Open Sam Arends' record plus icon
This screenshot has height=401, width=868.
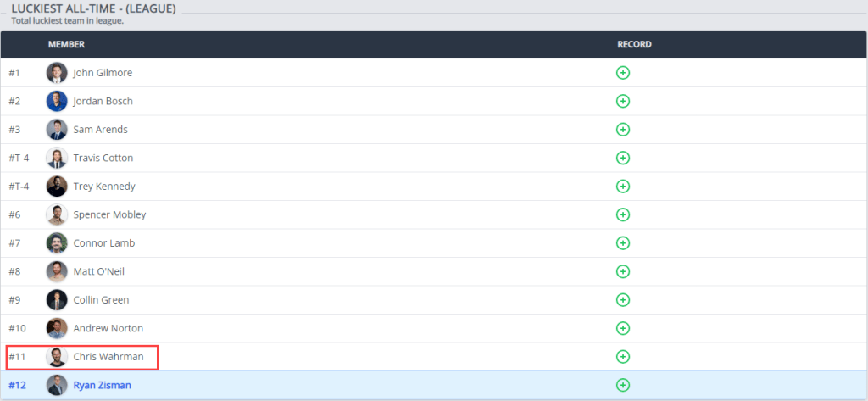tap(623, 130)
